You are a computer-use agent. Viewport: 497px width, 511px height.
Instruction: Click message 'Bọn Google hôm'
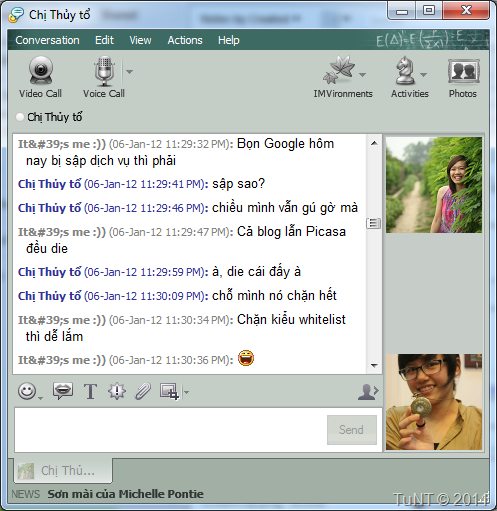click(x=285, y=144)
